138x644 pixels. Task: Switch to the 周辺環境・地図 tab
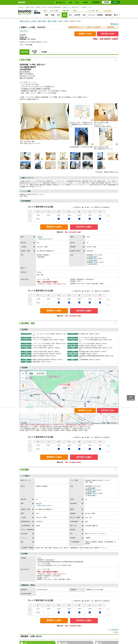[34, 52]
